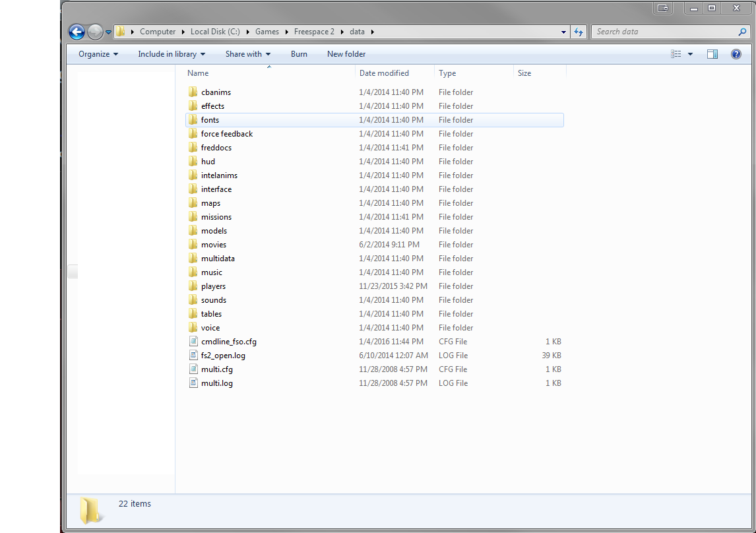Select the freddocs folder icon

[193, 148]
